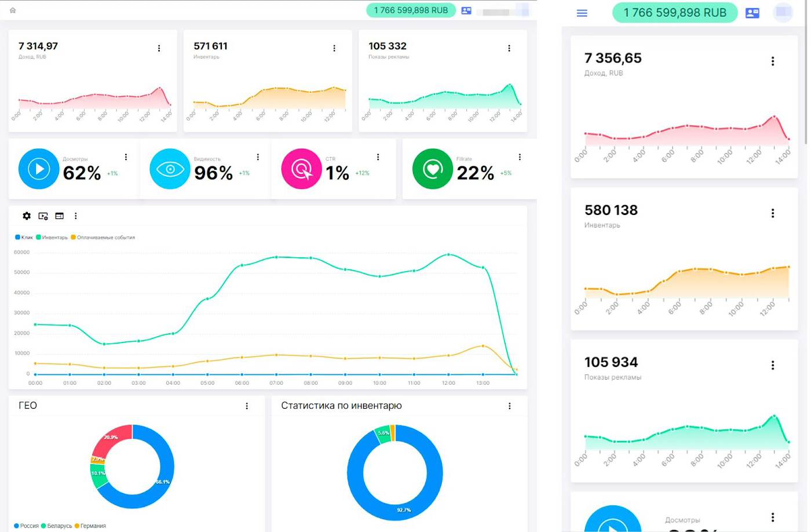Click the eye icon on the Видимость card
This screenshot has height=532, width=812.
170,169
